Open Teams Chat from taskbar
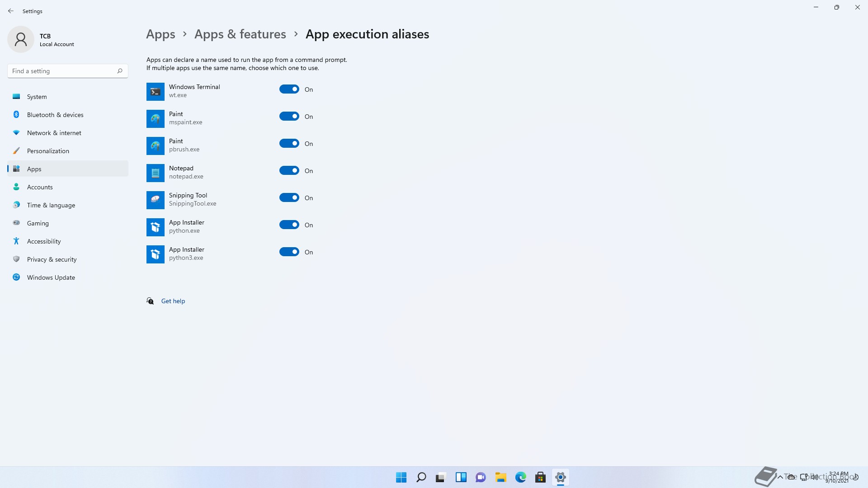The image size is (868, 488). click(x=481, y=477)
